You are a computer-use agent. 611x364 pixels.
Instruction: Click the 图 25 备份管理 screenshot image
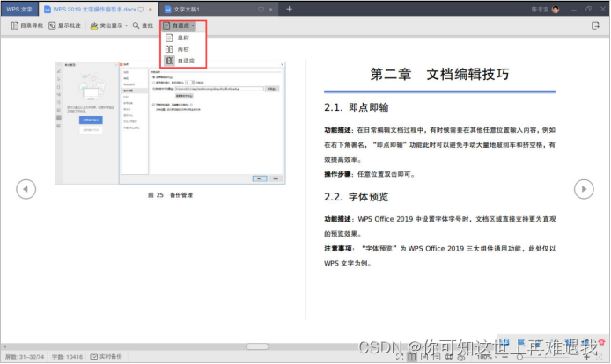click(170, 123)
